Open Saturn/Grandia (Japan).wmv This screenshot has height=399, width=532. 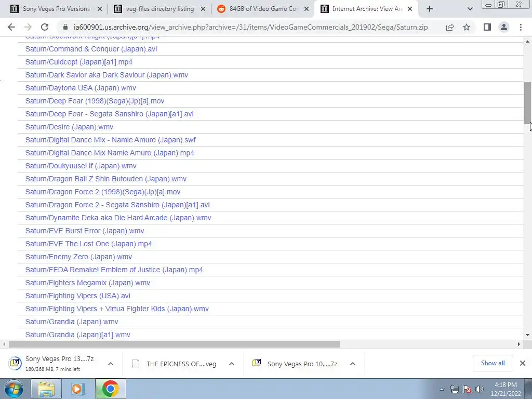[x=72, y=322]
